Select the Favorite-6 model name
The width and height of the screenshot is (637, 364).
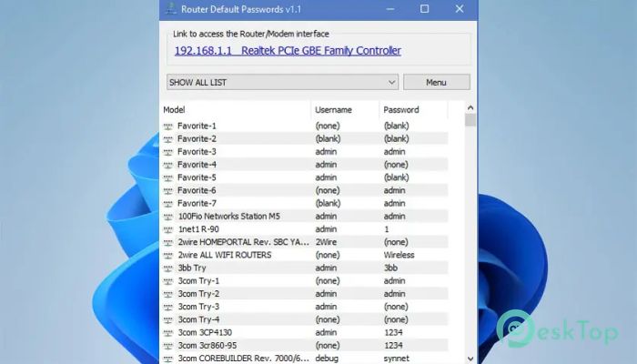point(197,190)
